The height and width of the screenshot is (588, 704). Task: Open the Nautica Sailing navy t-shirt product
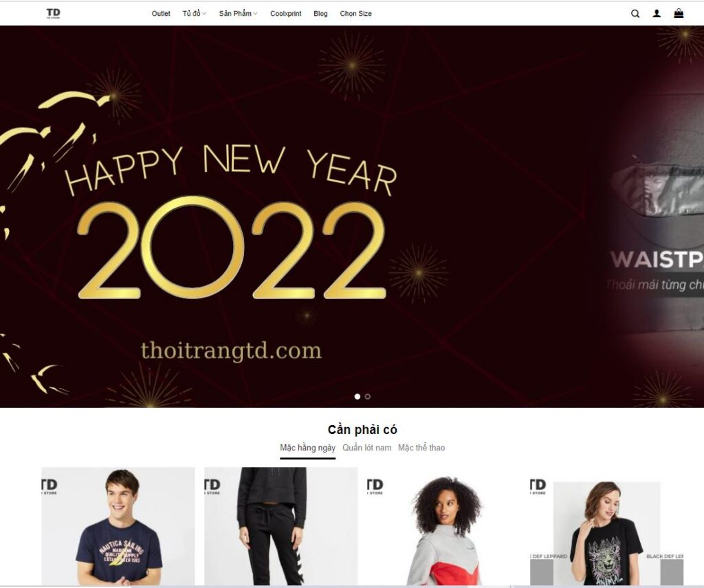coord(118,526)
